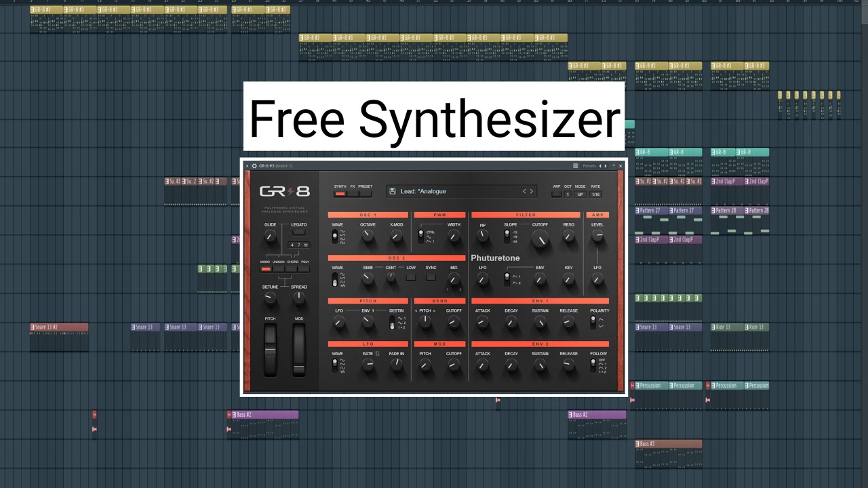Screen dimensions: 868x488
Task: Click the PITCH wheel
Action: [x=270, y=350]
